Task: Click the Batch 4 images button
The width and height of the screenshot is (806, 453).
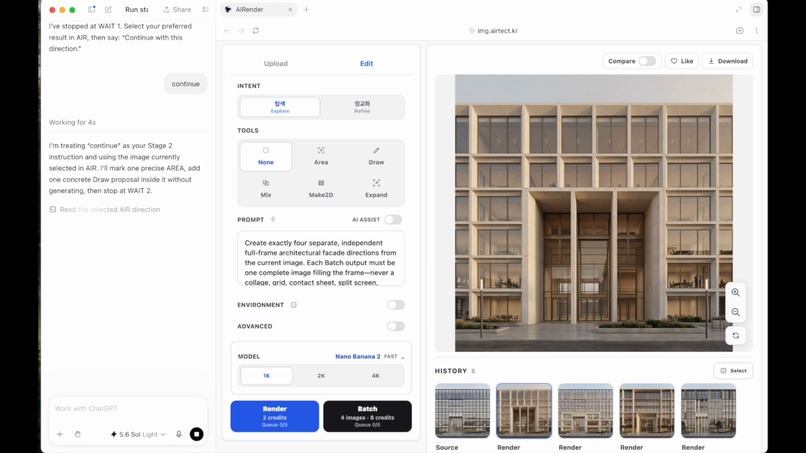Action: point(367,416)
